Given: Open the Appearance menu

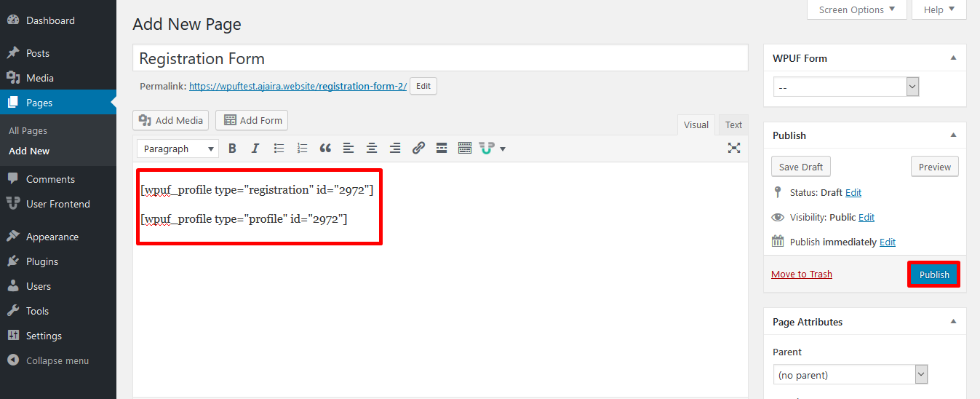Looking at the screenshot, I should tap(58, 237).
